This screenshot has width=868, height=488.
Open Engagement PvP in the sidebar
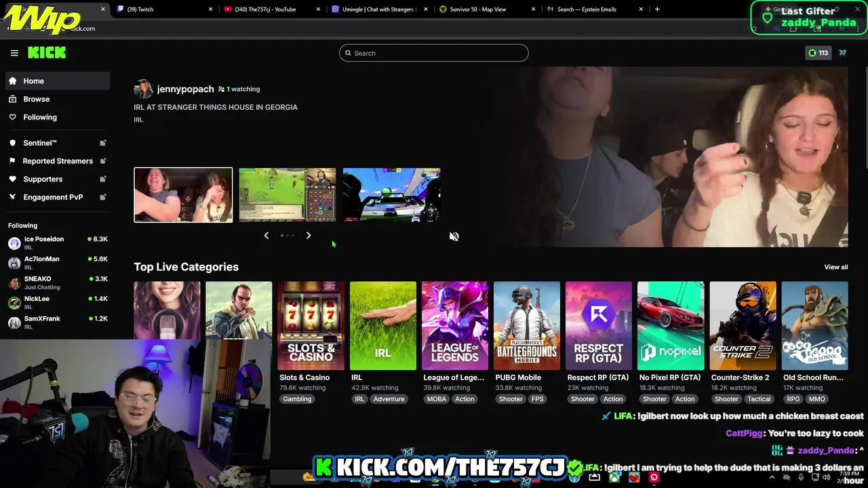tap(58, 197)
